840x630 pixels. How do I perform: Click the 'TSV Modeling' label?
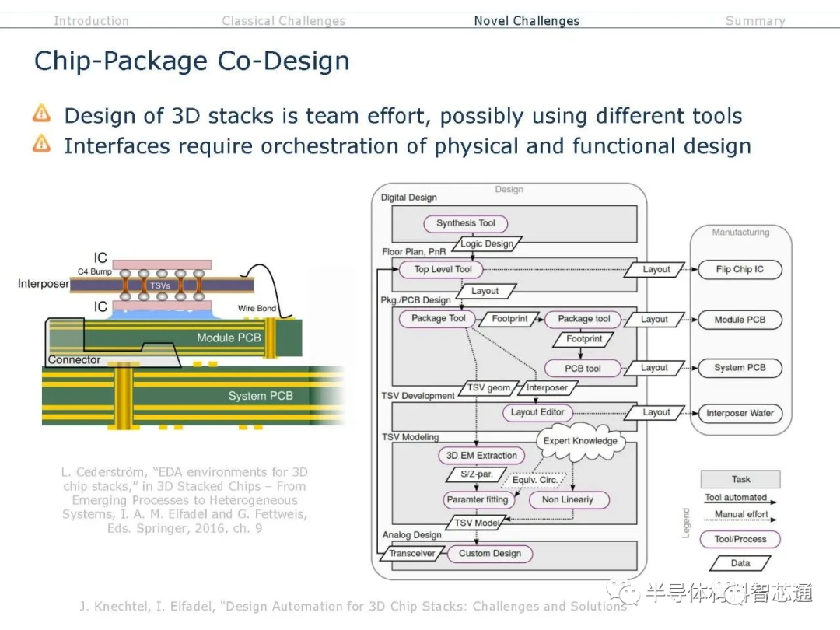point(411,437)
